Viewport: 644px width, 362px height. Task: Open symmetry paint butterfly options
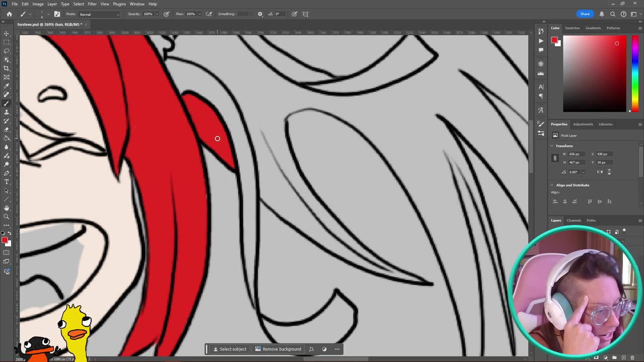(305, 14)
